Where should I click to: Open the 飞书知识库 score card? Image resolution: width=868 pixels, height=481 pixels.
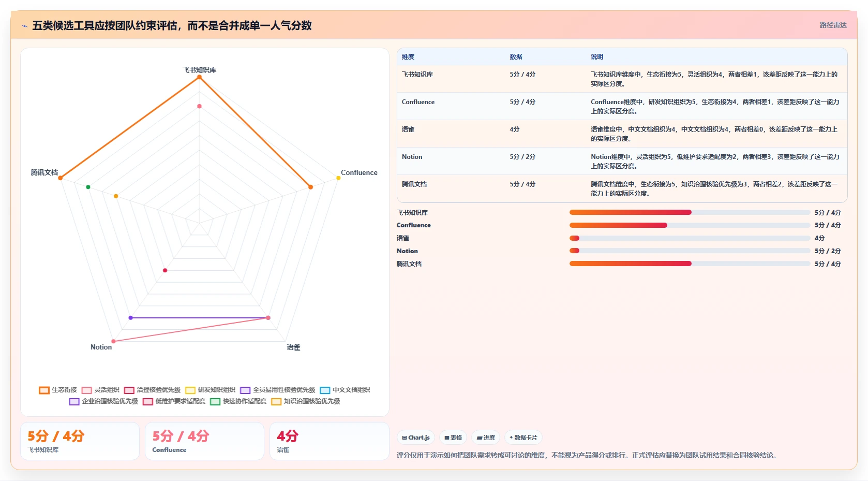point(80,441)
